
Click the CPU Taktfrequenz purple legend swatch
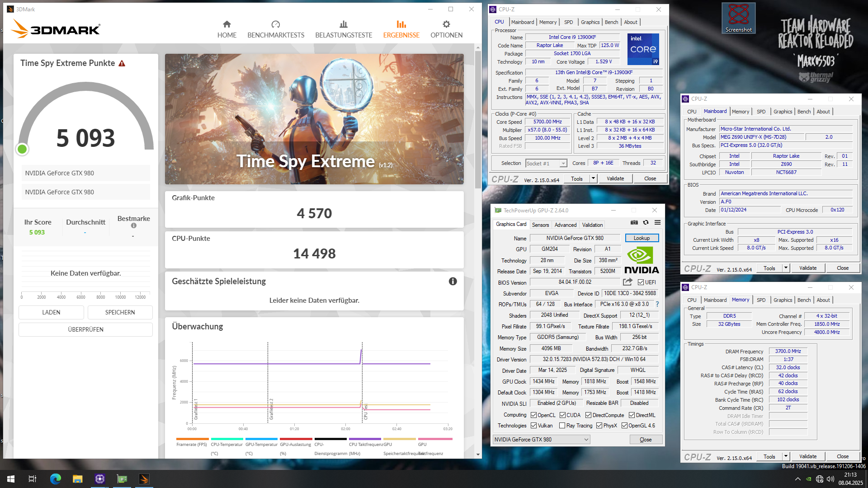click(x=365, y=439)
